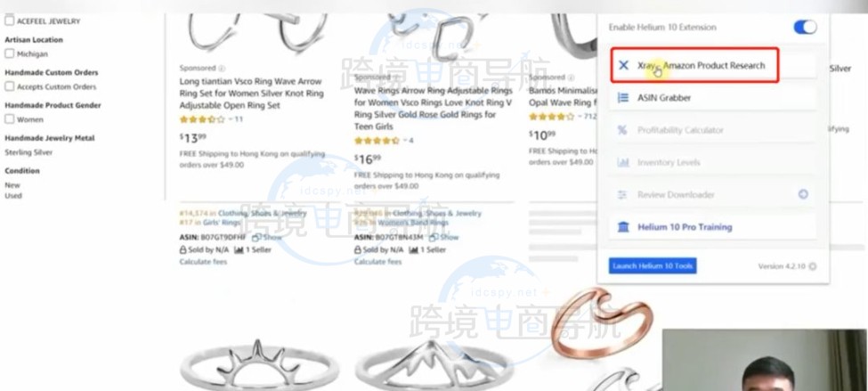
Task: Click the Profitability Calculator percent icon
Action: 622,130
